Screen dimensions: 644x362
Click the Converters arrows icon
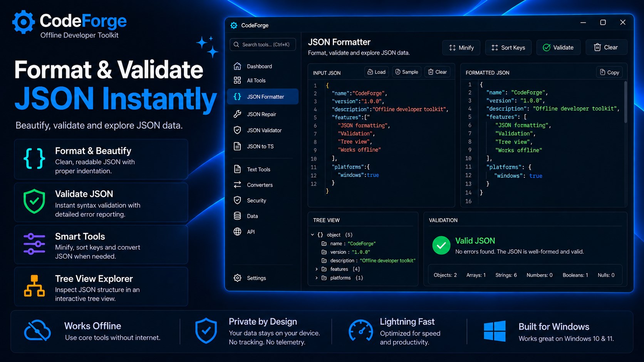(237, 185)
